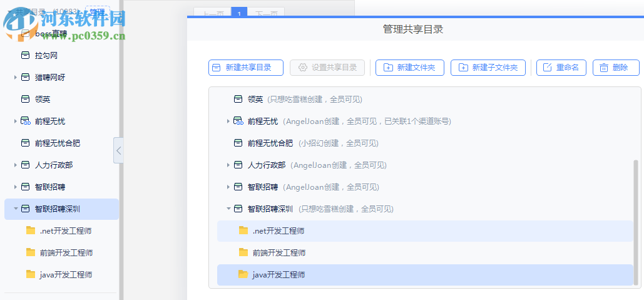
Task: Expand 智联招聘 in the manage dialog
Action: coord(228,187)
